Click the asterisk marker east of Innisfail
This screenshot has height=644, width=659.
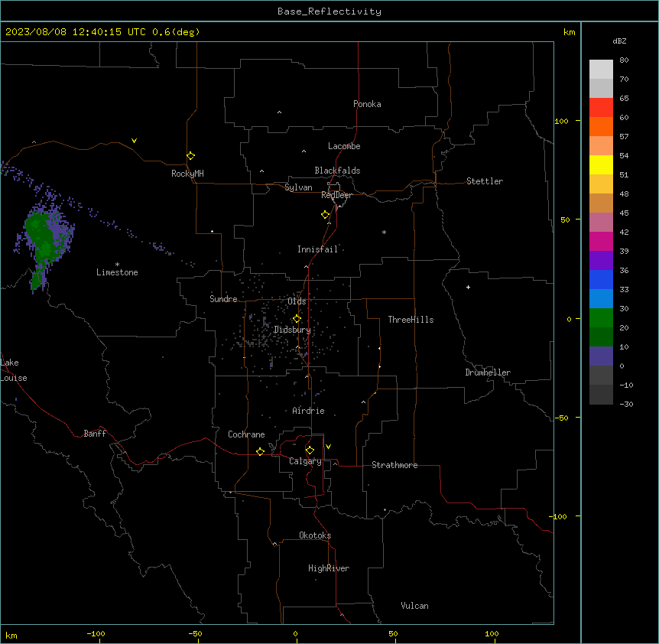(x=384, y=232)
